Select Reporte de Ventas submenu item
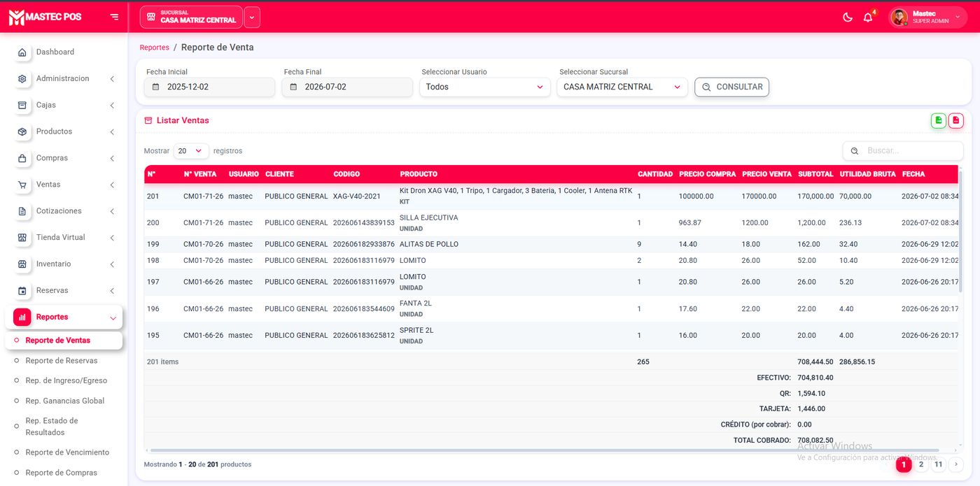This screenshot has height=486, width=980. pos(63,341)
